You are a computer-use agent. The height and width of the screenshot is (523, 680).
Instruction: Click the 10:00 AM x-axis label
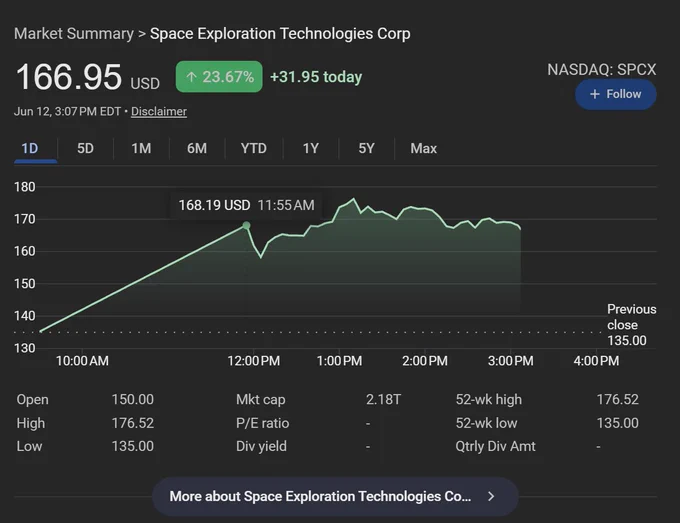(x=82, y=361)
